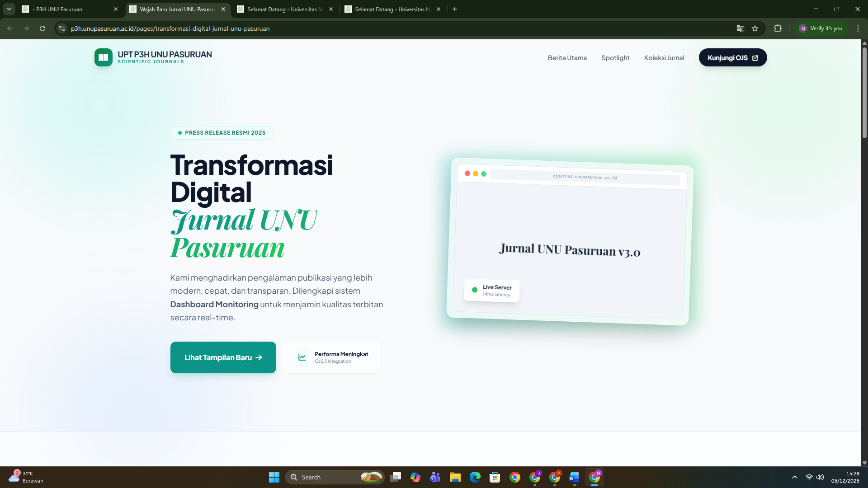The image size is (868, 488).
Task: Reload the page with refresh icon
Action: click(x=42, y=28)
